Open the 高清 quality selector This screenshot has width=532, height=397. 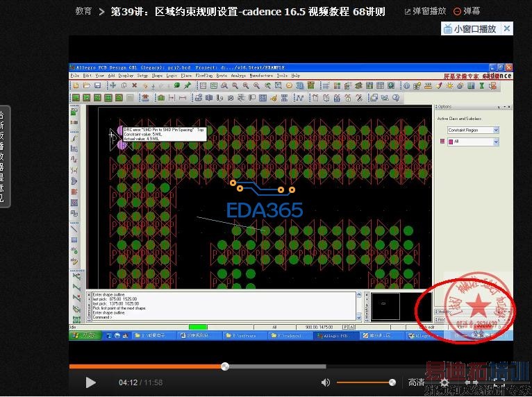tap(416, 382)
